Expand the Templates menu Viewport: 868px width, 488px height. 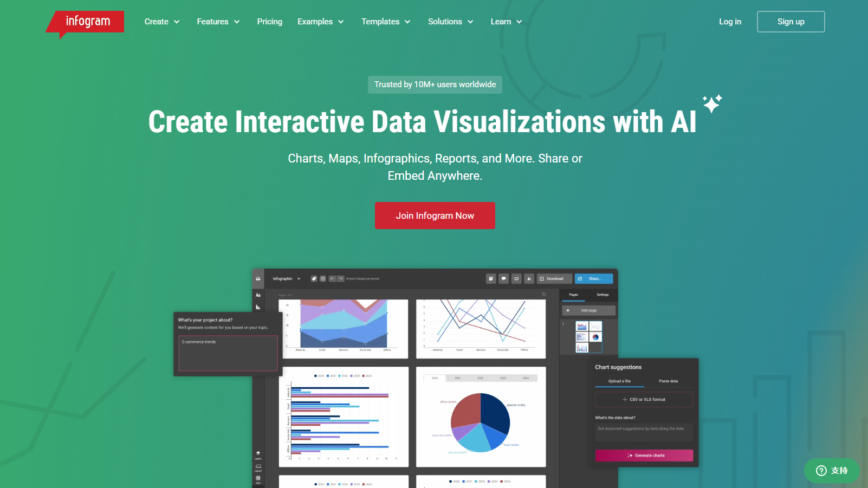(386, 22)
